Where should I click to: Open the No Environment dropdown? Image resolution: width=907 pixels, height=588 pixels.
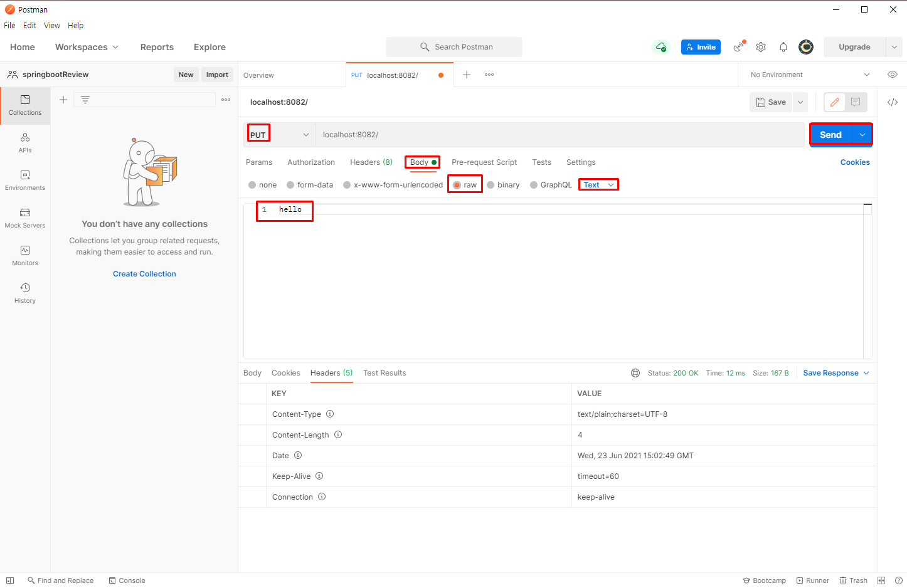(x=810, y=75)
